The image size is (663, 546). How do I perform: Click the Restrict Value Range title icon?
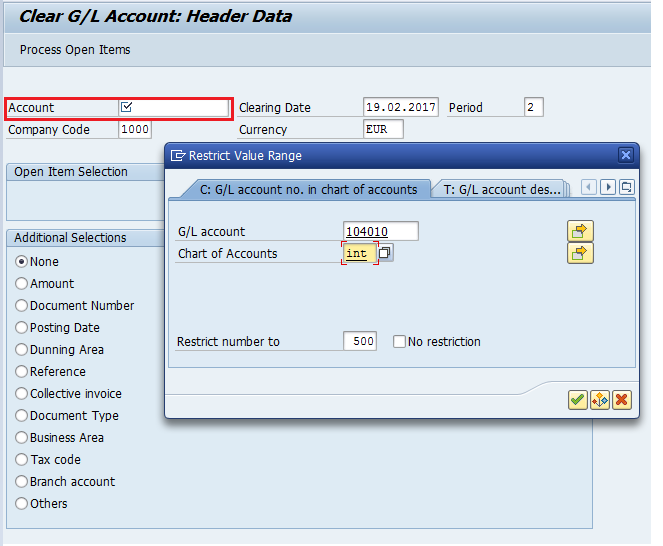tap(178, 156)
